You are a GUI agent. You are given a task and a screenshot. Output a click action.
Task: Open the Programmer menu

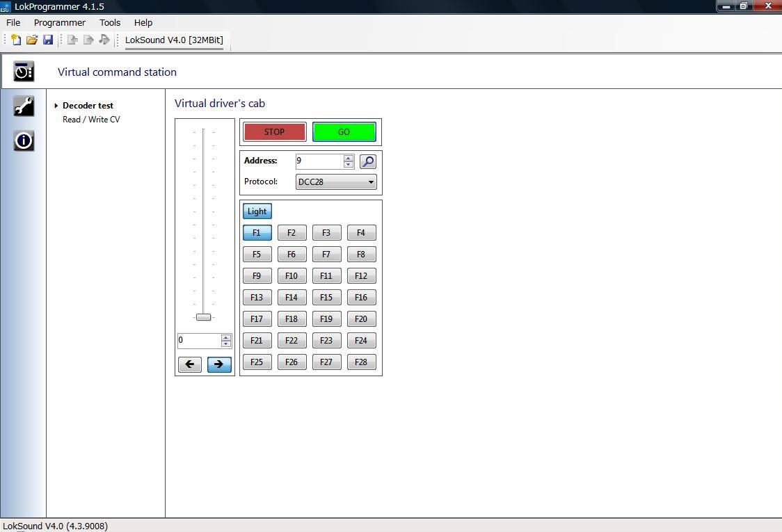point(59,22)
